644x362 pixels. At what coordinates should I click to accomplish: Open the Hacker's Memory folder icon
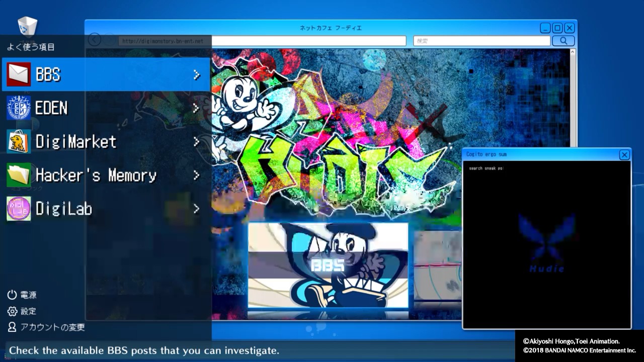click(19, 175)
